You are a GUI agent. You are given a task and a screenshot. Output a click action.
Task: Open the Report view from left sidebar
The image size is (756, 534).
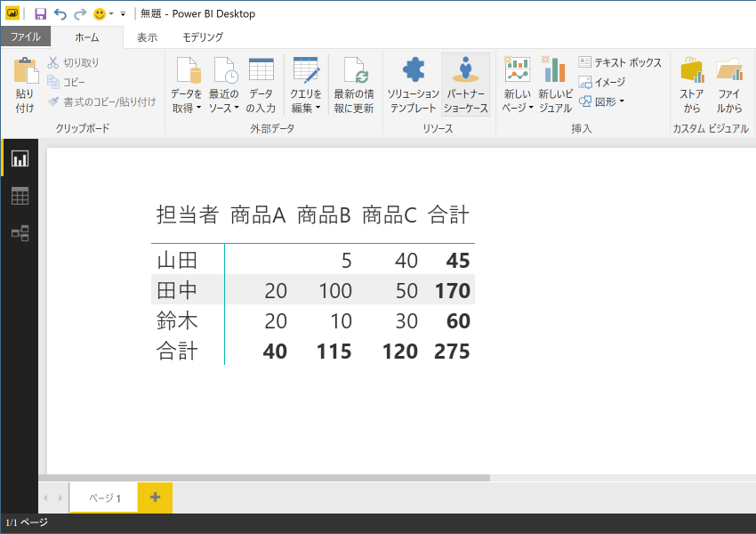click(x=20, y=158)
